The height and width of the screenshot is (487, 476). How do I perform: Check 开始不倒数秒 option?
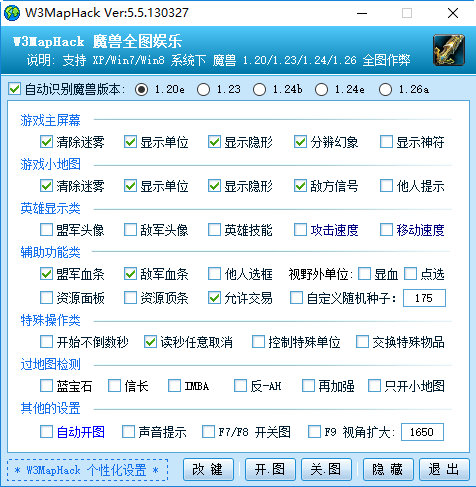(46, 342)
